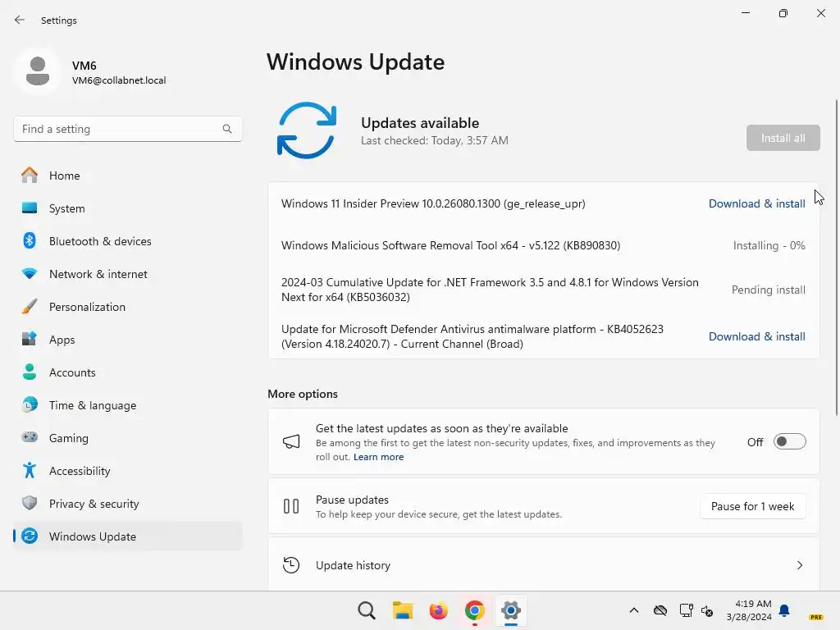Click Pause for 1 week button
The width and height of the screenshot is (840, 630).
[x=752, y=506]
